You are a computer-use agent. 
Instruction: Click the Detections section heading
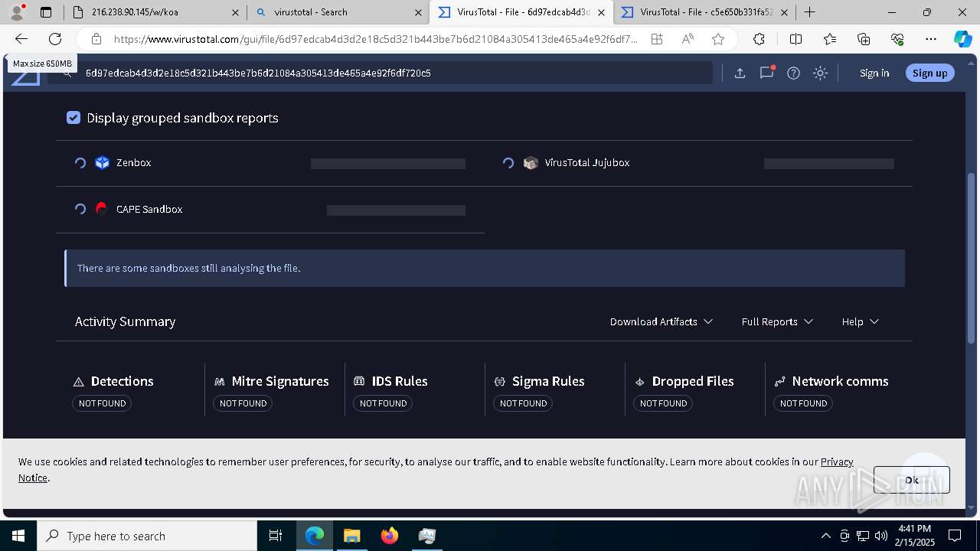pyautogui.click(x=122, y=381)
